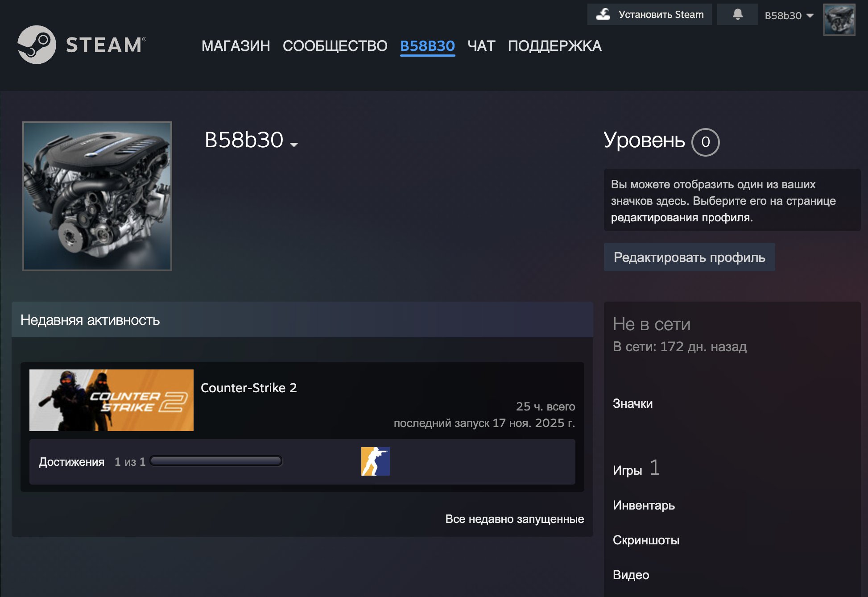
Task: Expand the arrow next to profile name B58b30
Action: coord(293,144)
